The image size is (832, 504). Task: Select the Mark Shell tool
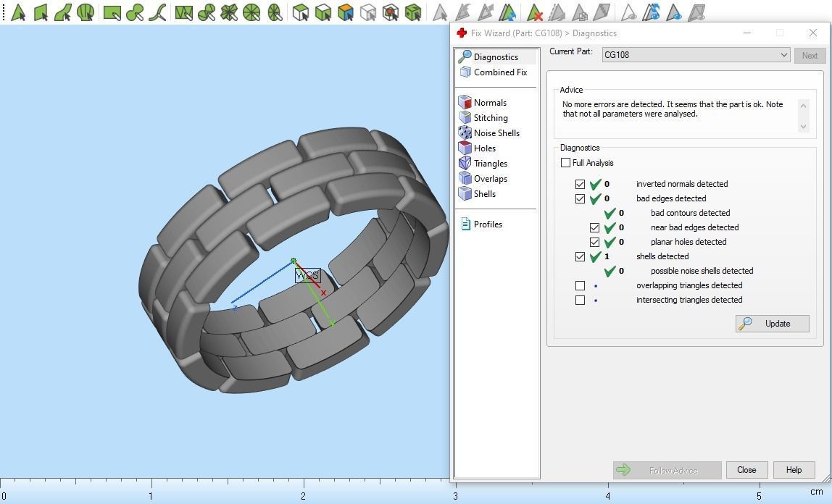(x=86, y=12)
